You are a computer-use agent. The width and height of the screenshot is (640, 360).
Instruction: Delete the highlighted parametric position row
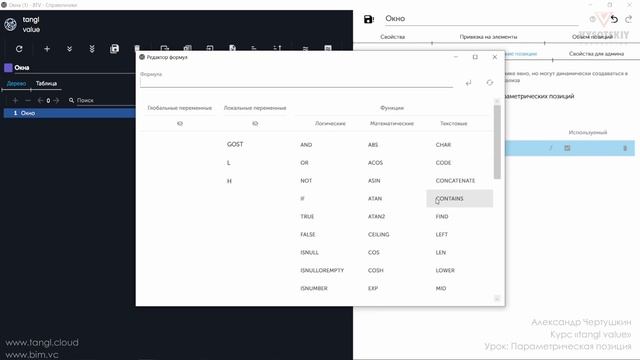click(x=625, y=148)
